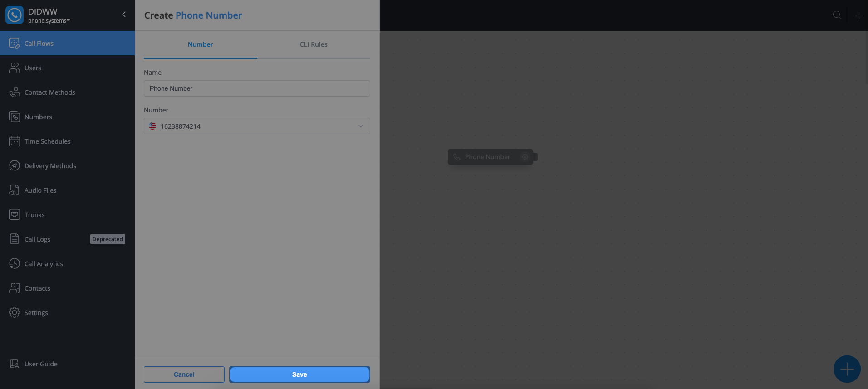Viewport: 868px width, 389px height.
Task: Click the Cancel button
Action: click(x=184, y=374)
